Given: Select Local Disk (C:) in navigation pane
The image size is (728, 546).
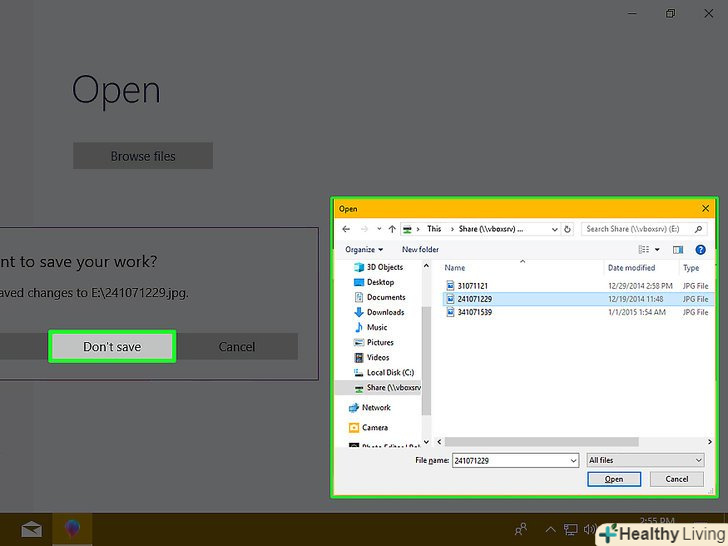Looking at the screenshot, I should click(384, 372).
